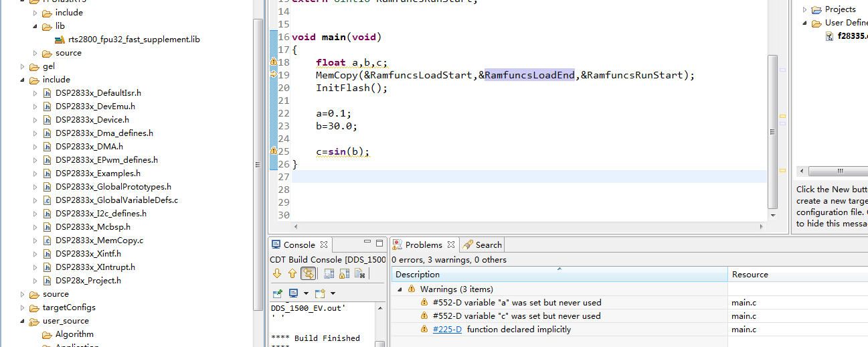The width and height of the screenshot is (868, 347).
Task: Expand the gel folder
Action: [x=23, y=66]
